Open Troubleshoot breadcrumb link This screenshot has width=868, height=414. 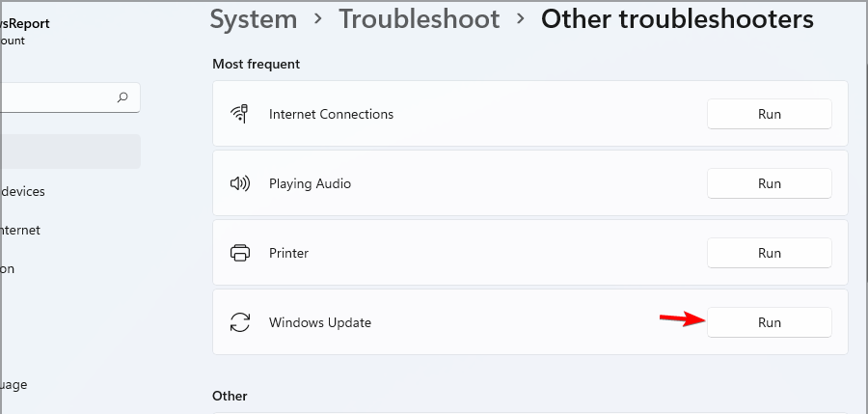[x=420, y=19]
